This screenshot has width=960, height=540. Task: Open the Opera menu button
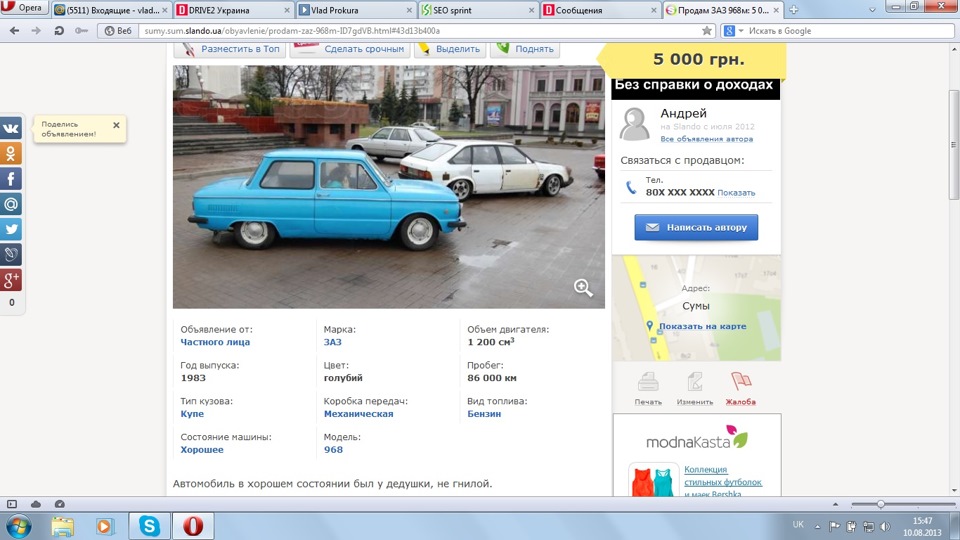tap(24, 7)
